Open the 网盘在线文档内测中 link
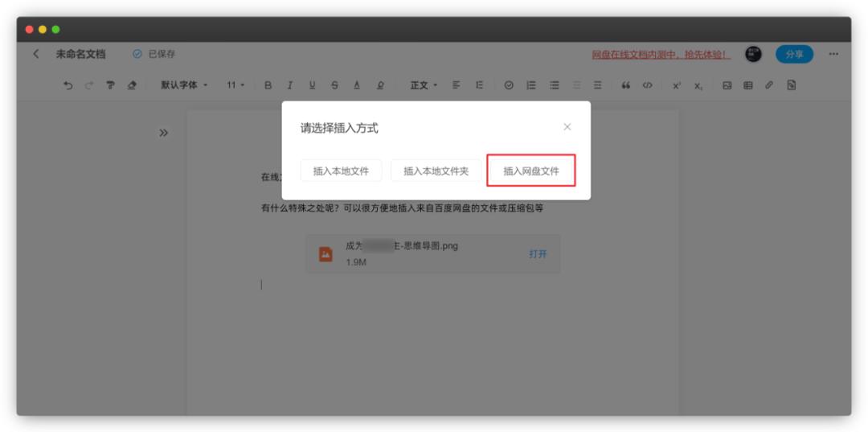This screenshot has width=868, height=432. pos(661,54)
